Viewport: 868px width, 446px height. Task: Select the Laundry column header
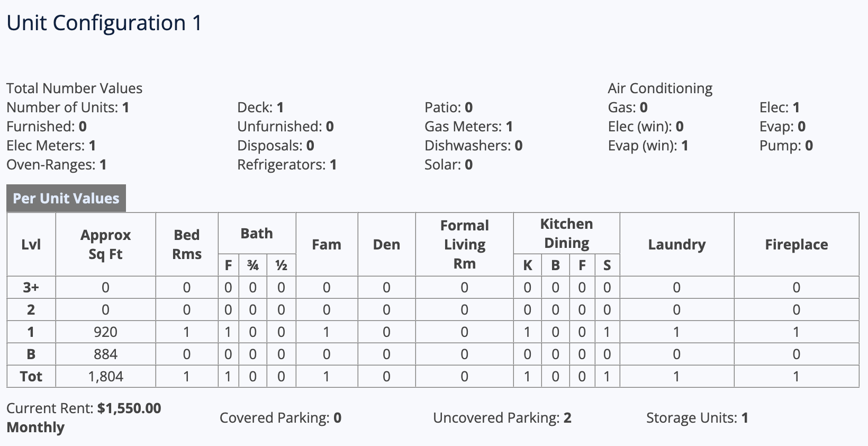(x=676, y=244)
